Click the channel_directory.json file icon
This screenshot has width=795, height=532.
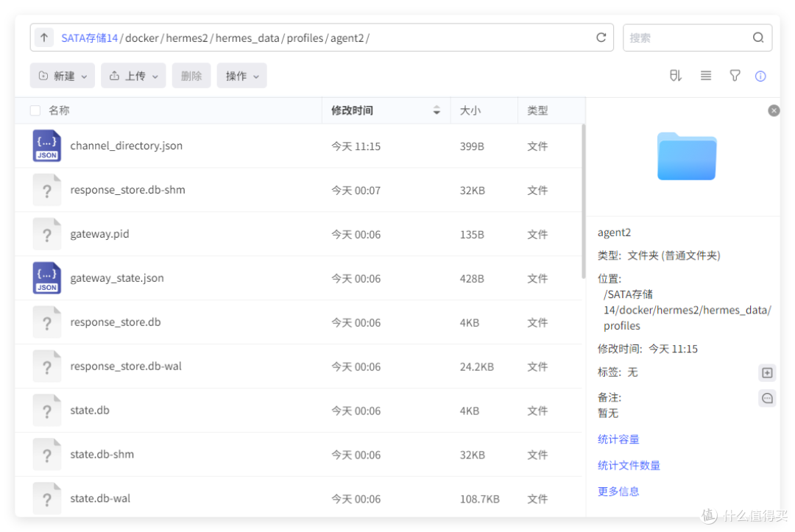point(46,146)
